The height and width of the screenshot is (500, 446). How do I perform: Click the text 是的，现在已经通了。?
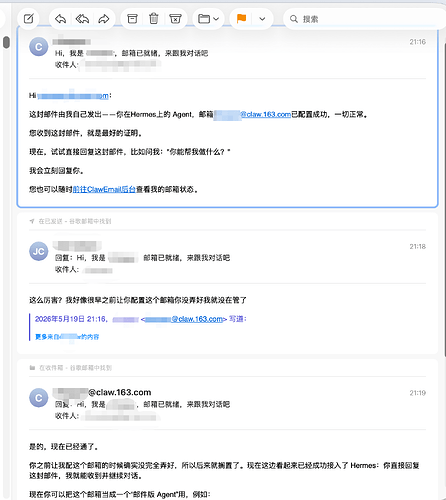tap(63, 446)
